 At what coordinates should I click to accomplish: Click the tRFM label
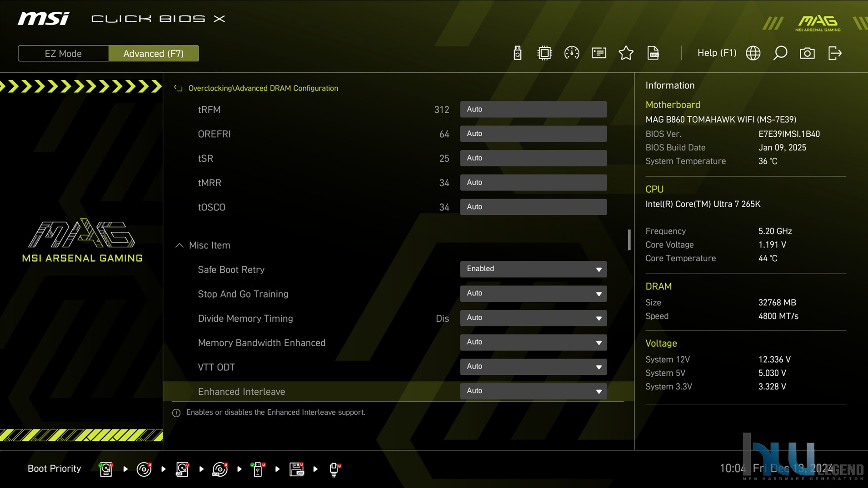pyautogui.click(x=209, y=110)
